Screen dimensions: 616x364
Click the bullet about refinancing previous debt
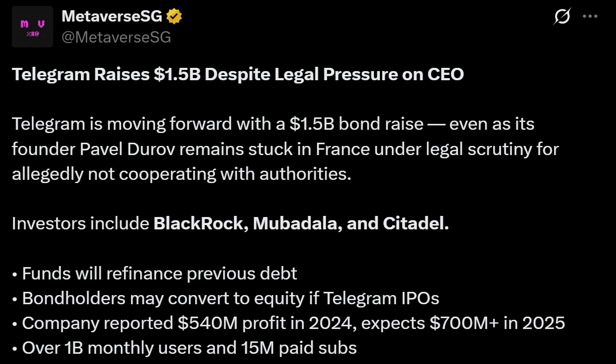click(154, 274)
